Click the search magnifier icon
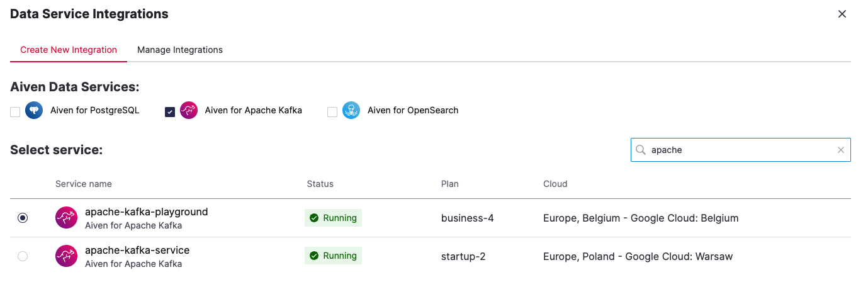The image size is (868, 294). pyautogui.click(x=641, y=150)
